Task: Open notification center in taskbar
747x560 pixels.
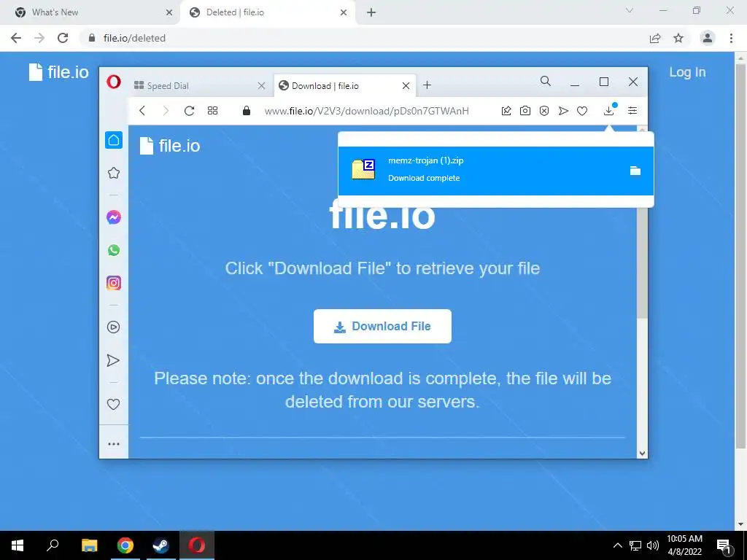Action: coord(724,546)
